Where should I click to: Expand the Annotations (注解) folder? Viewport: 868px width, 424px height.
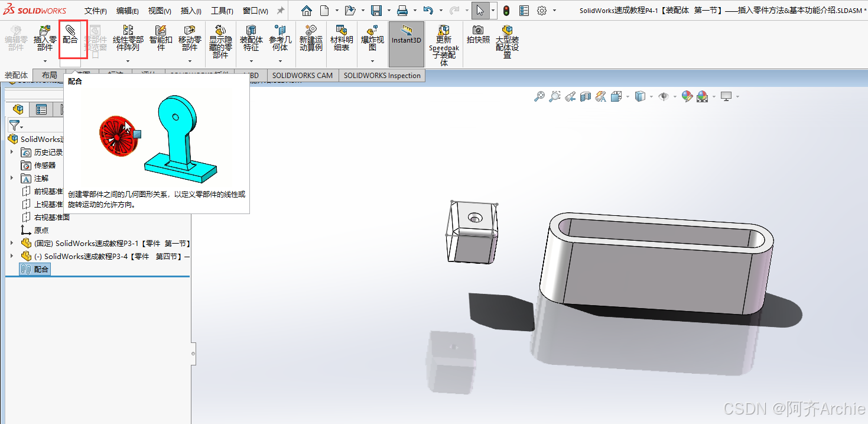pyautogui.click(x=11, y=178)
